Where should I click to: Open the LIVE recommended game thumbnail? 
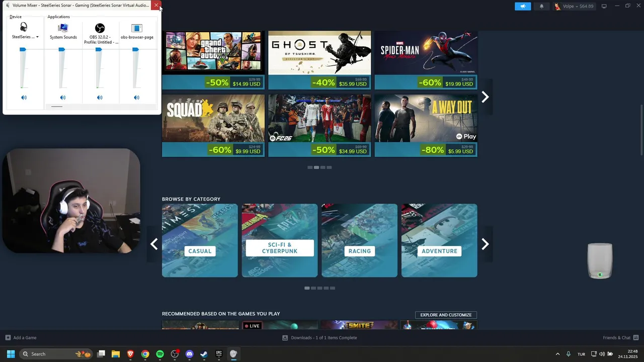[280, 325]
